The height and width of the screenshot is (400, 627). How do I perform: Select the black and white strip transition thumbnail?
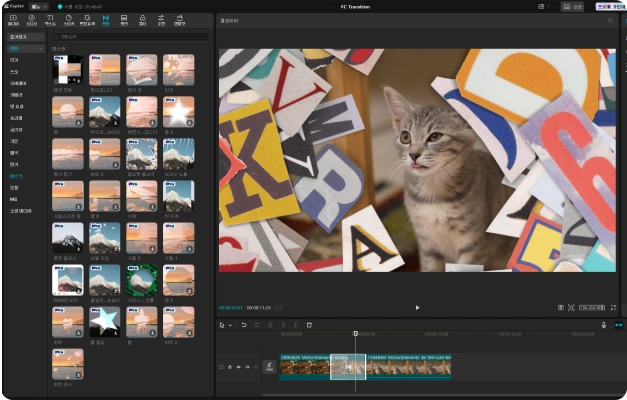(x=68, y=70)
